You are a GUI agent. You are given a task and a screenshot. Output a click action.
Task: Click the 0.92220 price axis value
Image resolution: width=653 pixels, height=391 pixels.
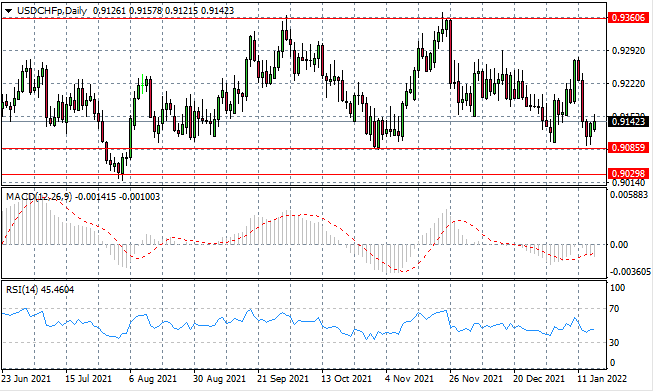[628, 84]
